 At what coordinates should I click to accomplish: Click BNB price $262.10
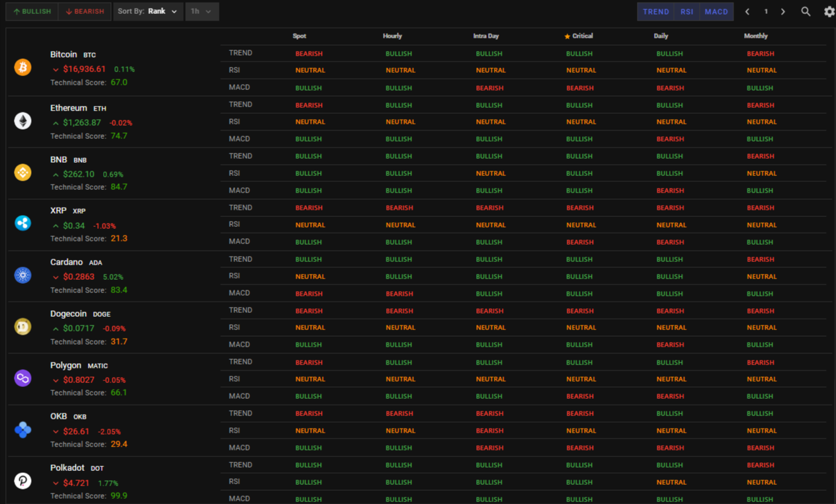(x=79, y=174)
